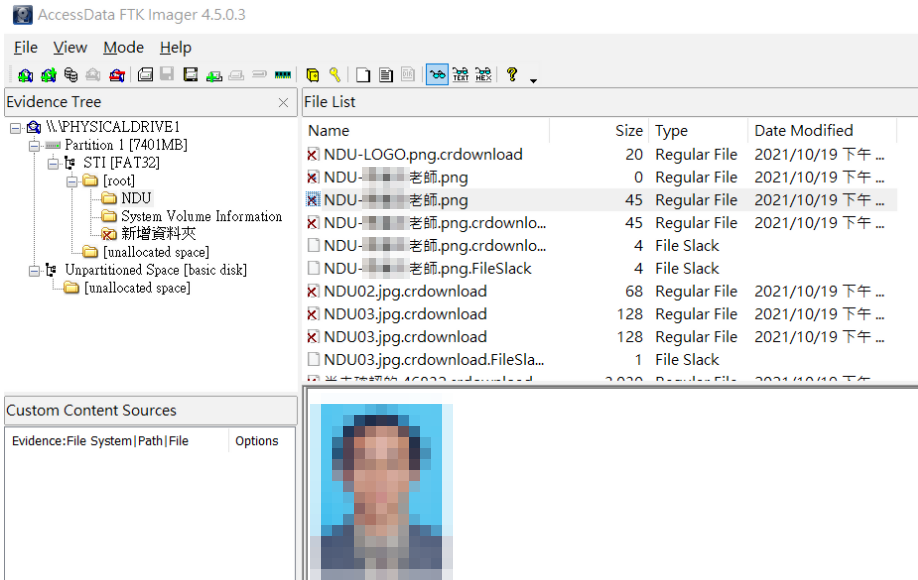Image resolution: width=918 pixels, height=580 pixels.
Task: Click the Export Logical Image icon
Action: point(190,75)
